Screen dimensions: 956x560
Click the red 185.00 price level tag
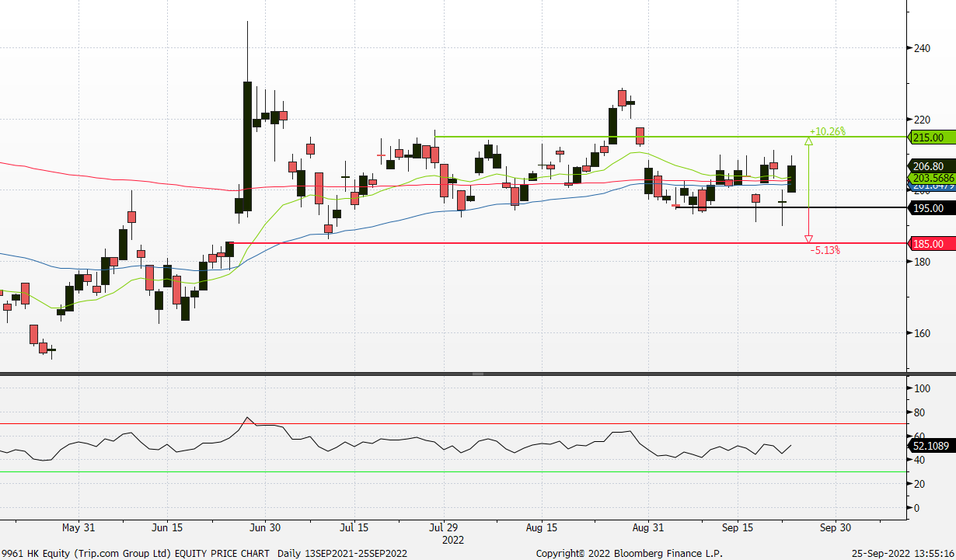pyautogui.click(x=931, y=244)
